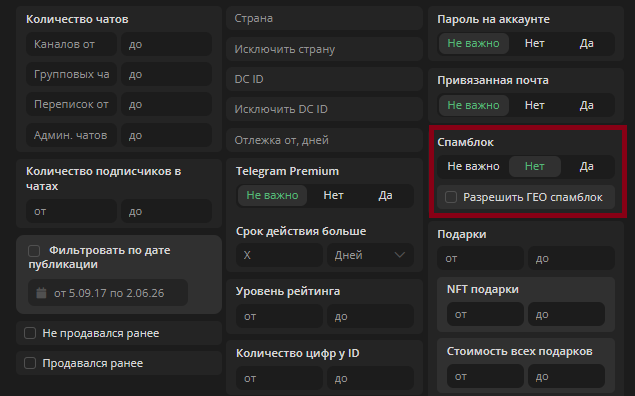635x396 pixels.
Task: Pick Не важно for Telegram Premium
Action: [x=272, y=196]
